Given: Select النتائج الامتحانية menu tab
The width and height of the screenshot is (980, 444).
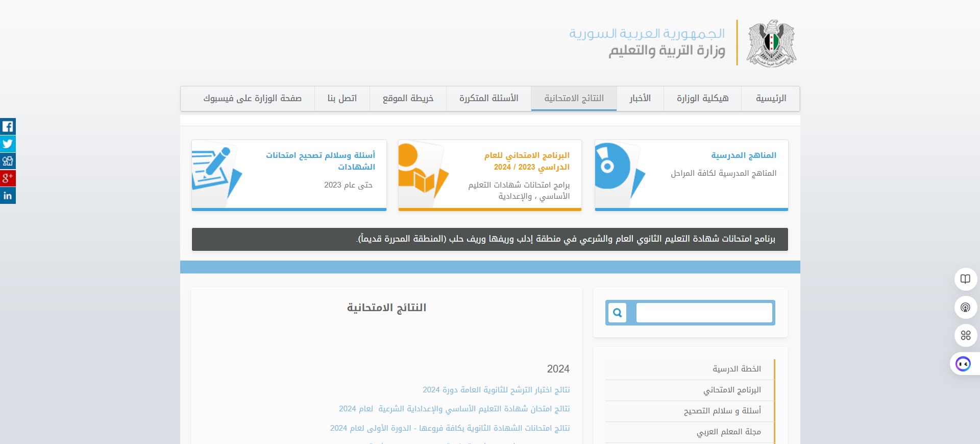Looking at the screenshot, I should pos(574,98).
